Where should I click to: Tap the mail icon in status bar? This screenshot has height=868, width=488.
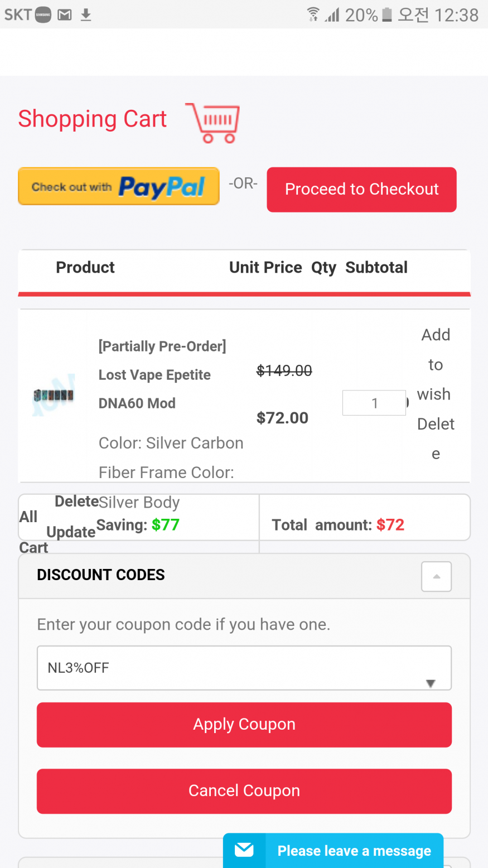(x=65, y=15)
